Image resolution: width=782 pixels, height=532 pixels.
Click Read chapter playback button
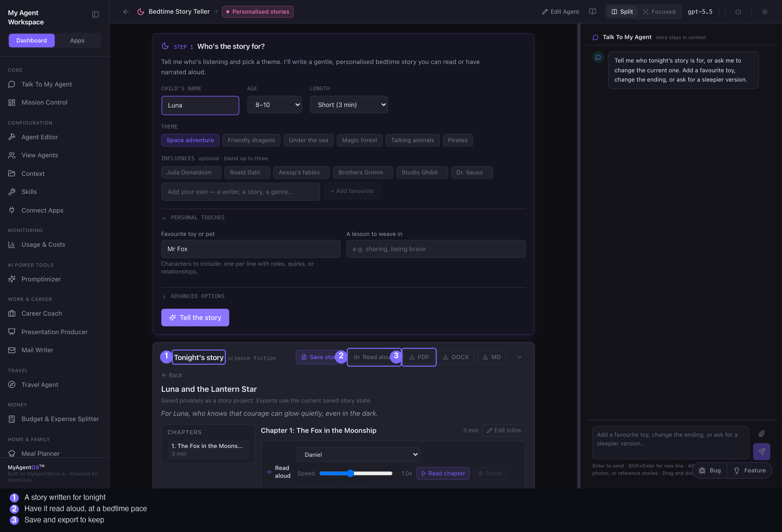coord(443,473)
